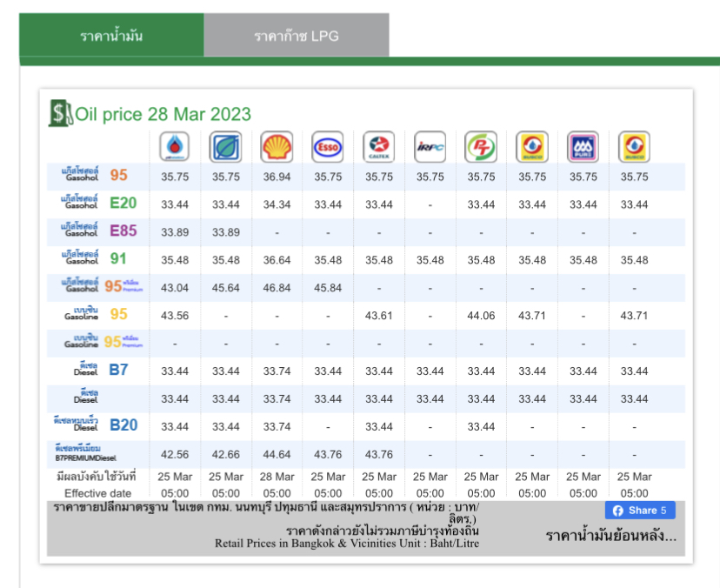Select the Gasohol 91 row label
The height and width of the screenshot is (588, 720).
[x=94, y=258]
